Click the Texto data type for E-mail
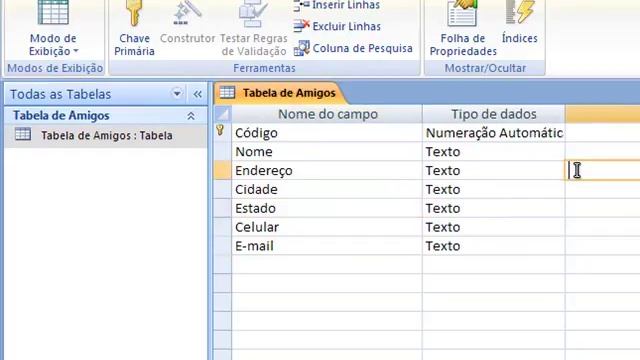 [494, 246]
